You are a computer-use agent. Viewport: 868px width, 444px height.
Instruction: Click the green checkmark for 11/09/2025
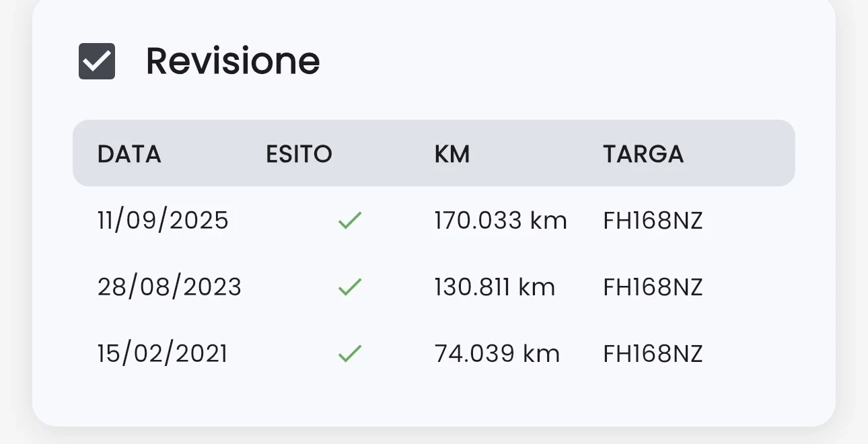[350, 221]
